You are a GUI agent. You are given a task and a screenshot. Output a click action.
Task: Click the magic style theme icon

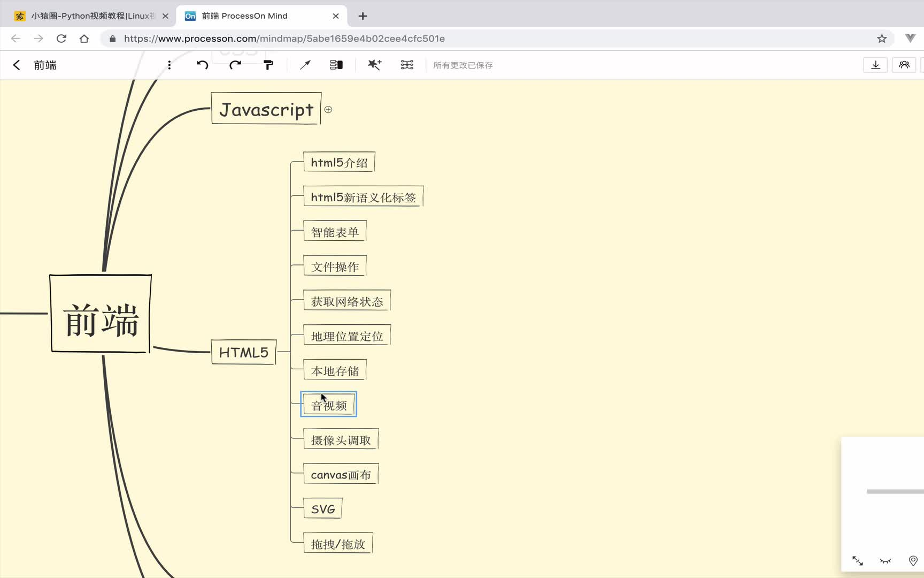coord(374,65)
